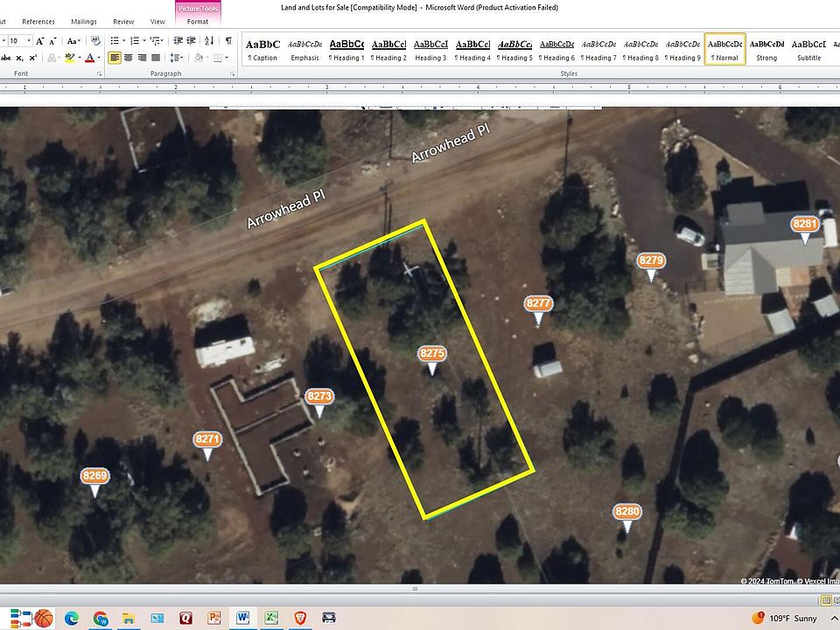Click the Sort icon

(209, 41)
